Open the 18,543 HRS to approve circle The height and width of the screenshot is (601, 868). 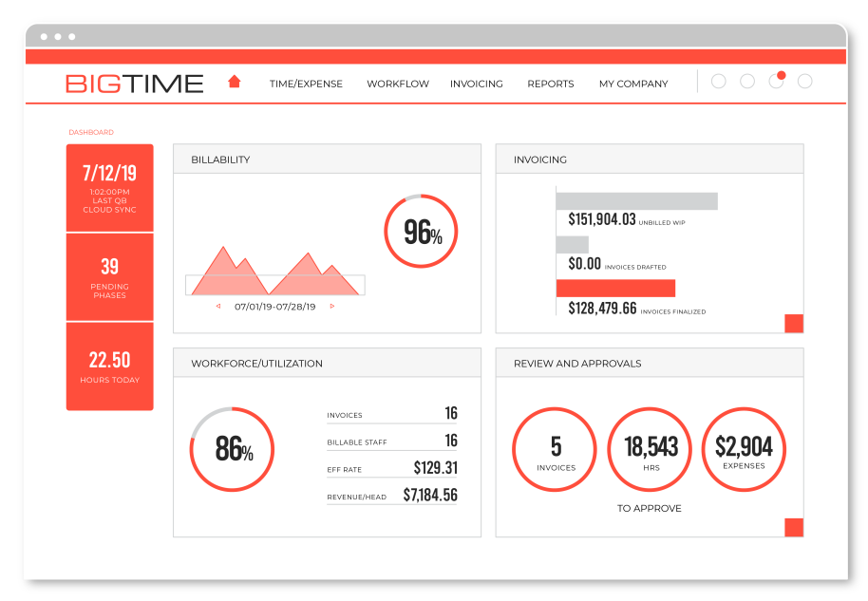tap(650, 449)
